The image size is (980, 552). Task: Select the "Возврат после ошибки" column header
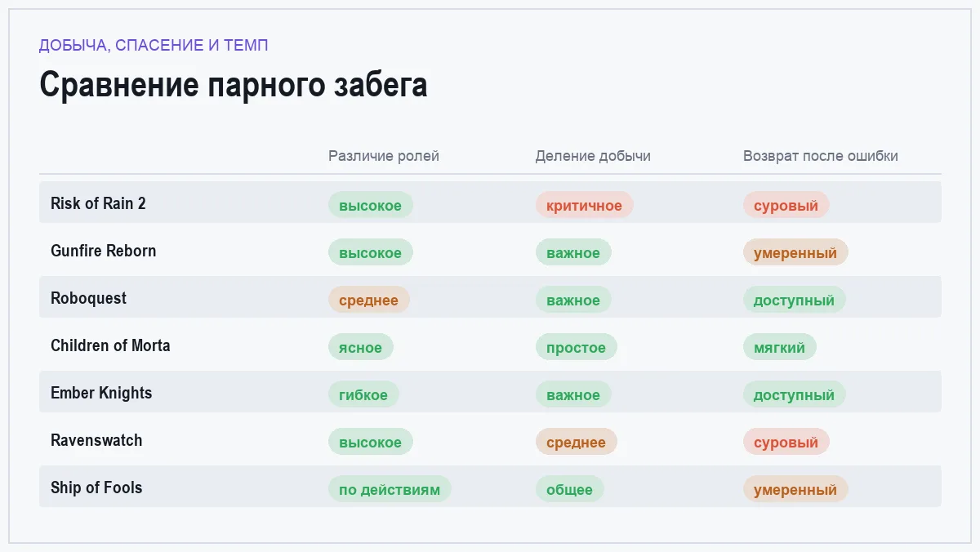[x=821, y=156]
